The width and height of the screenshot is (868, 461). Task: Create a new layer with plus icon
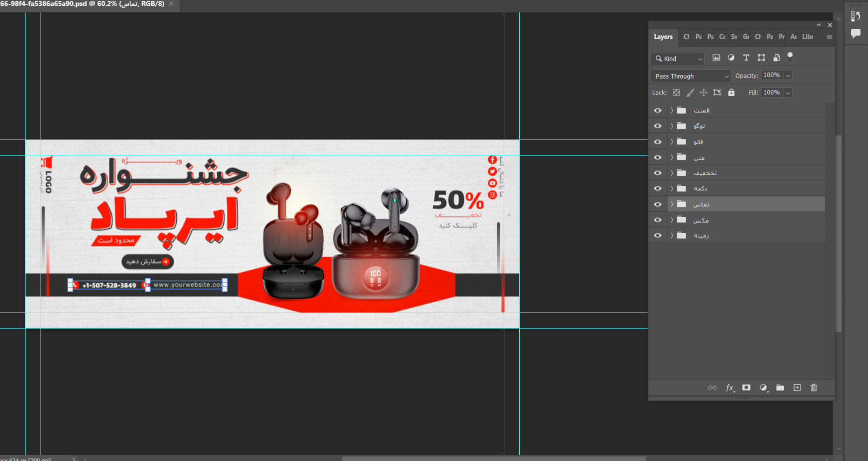[797, 387]
